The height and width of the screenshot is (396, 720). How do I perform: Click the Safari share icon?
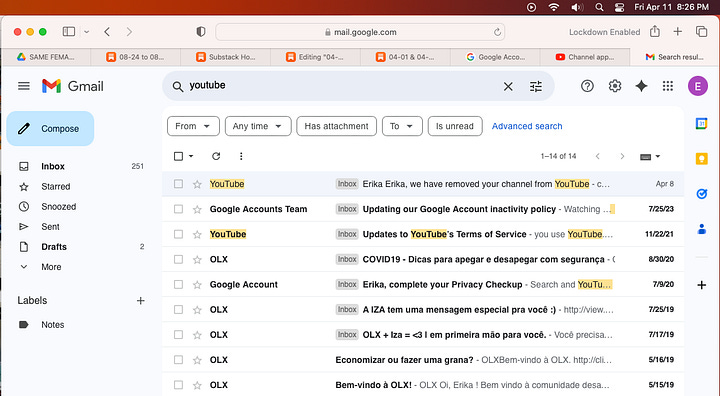point(655,31)
